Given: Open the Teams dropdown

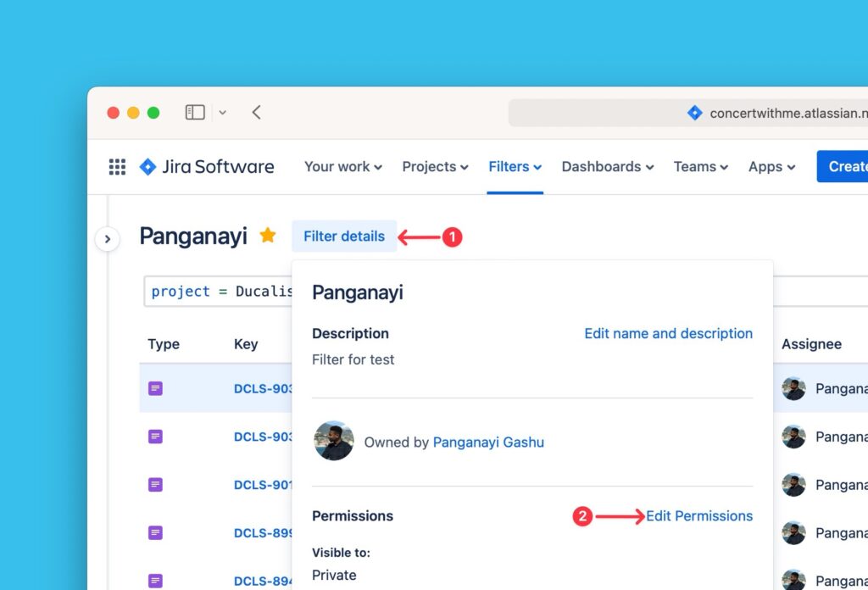Looking at the screenshot, I should [x=700, y=166].
